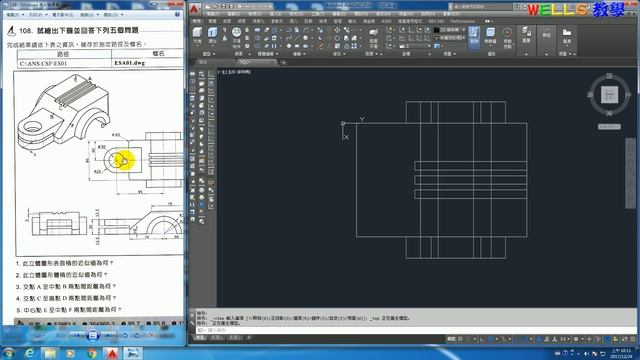This screenshot has width=640, height=360.
Task: Open Internet Explorer from the taskbar
Action: 29,353
